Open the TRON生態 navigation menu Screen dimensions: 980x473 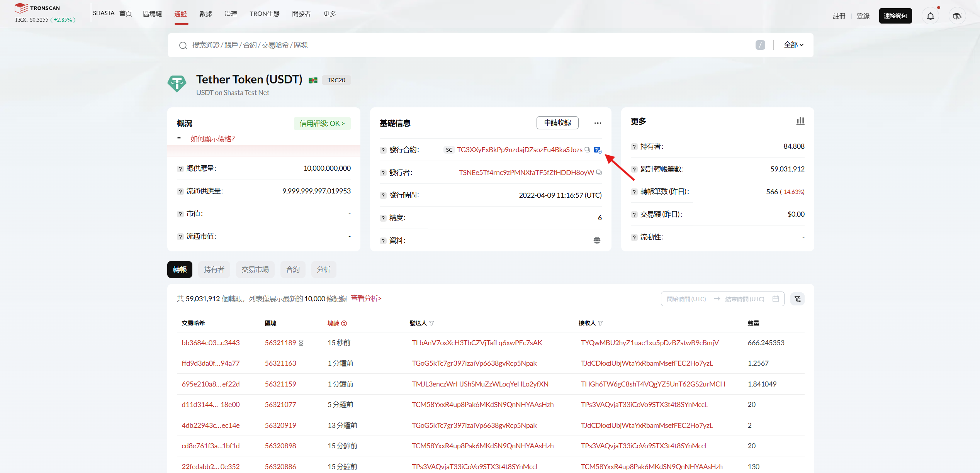pos(265,14)
